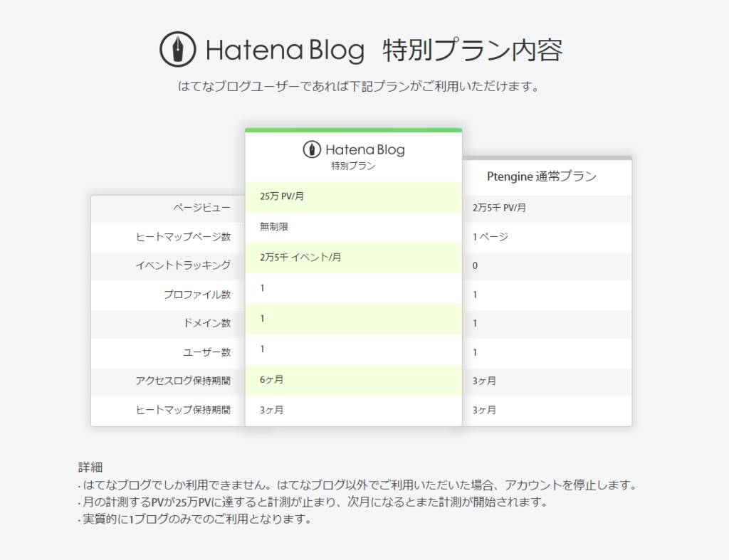Click the note '実質的に1ブログのみでのご利用となります'

point(195,519)
